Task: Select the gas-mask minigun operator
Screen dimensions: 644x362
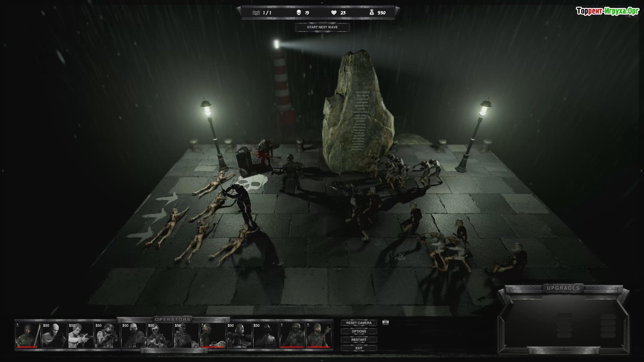Action: 213,335
